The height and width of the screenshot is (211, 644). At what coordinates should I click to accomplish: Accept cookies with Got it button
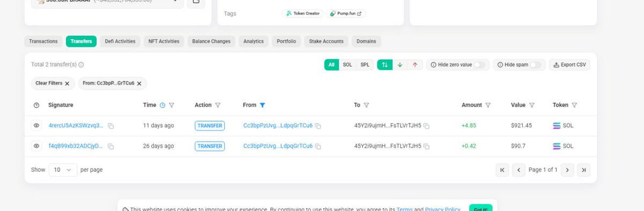click(480, 208)
